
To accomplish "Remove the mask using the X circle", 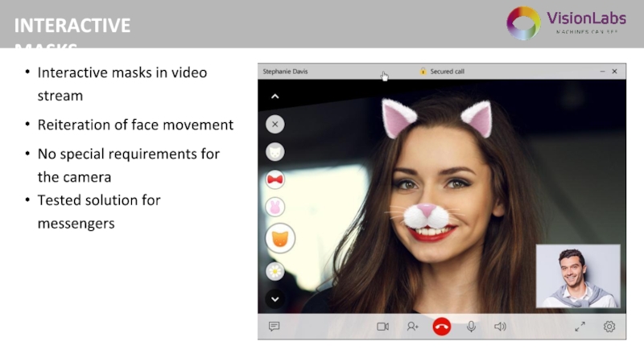I will (275, 125).
